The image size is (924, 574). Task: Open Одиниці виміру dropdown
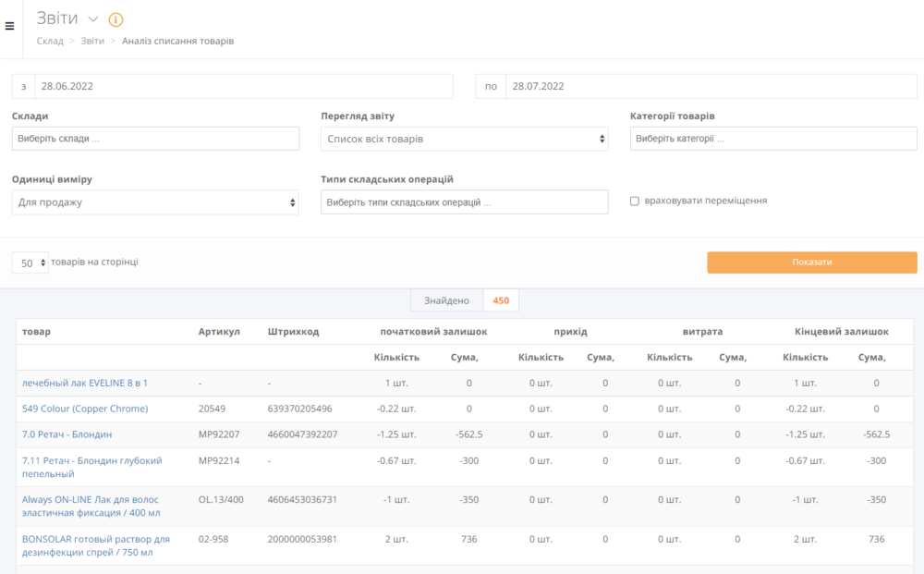[x=155, y=202]
